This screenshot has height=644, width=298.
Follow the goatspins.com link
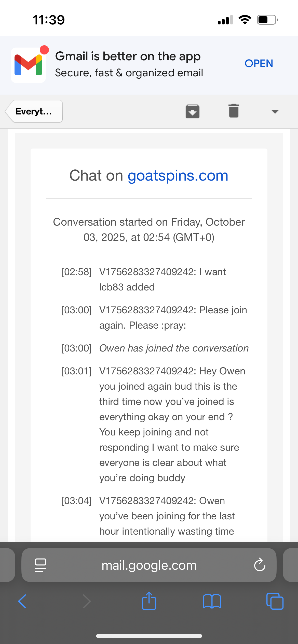coord(178,175)
